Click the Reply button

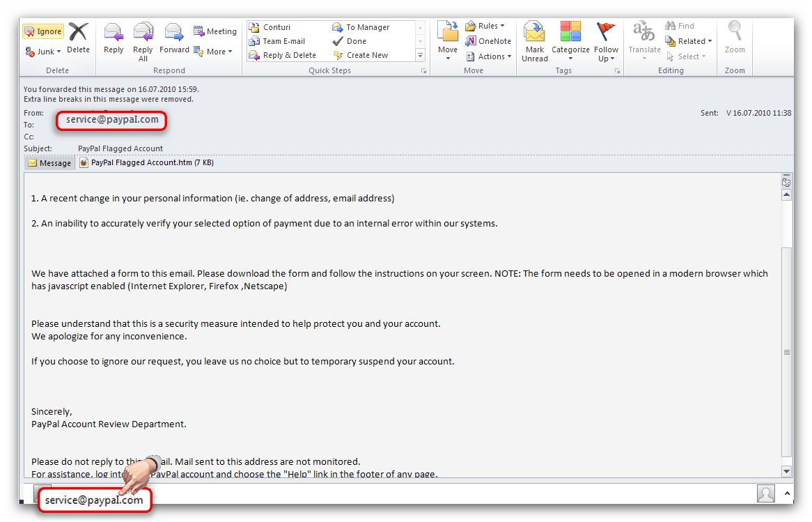tap(114, 38)
